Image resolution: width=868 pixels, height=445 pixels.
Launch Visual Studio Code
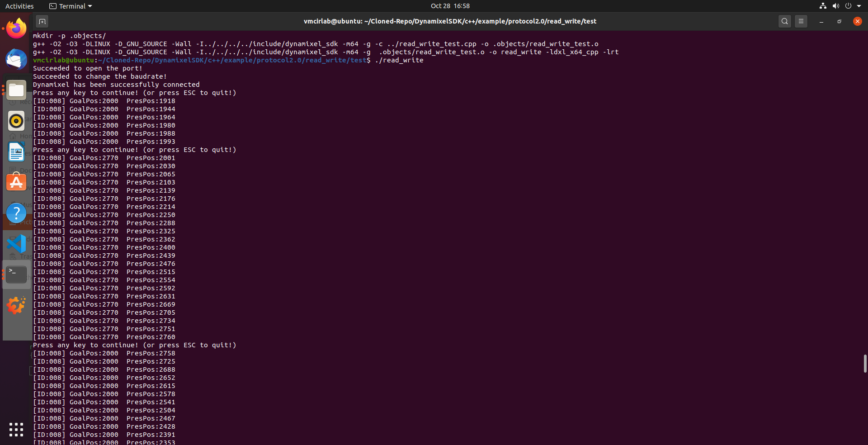click(16, 244)
